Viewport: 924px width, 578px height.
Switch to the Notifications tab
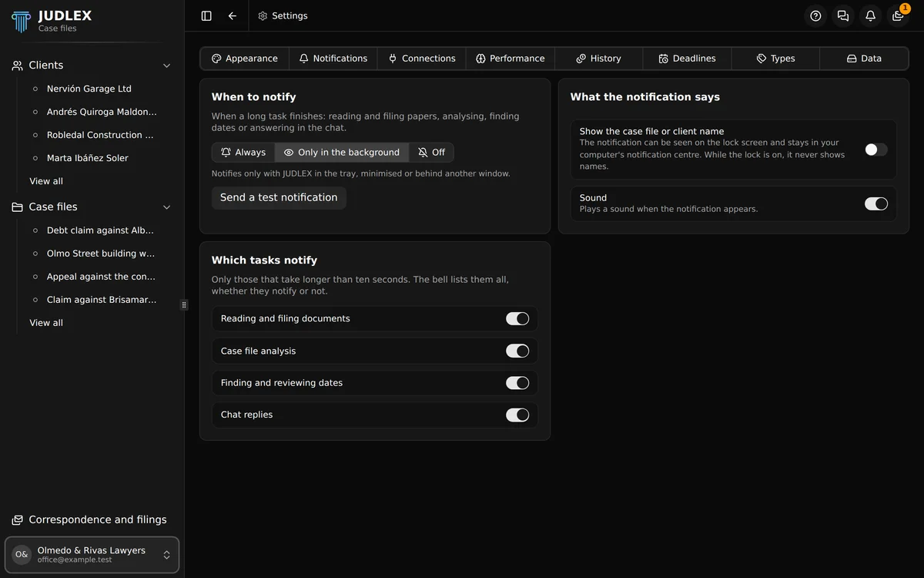click(x=333, y=59)
